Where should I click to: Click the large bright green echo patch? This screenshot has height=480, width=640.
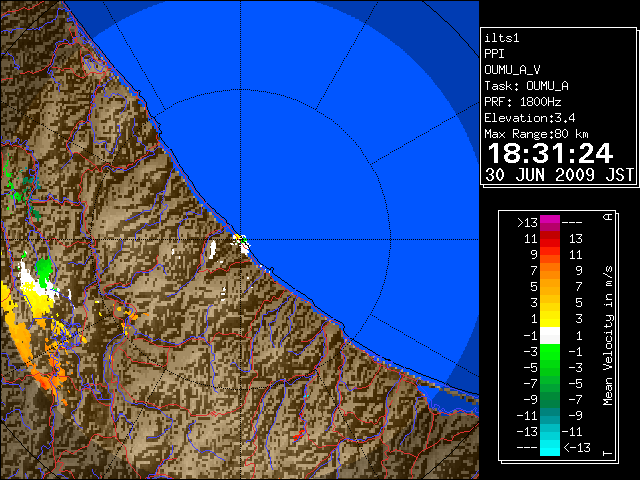click(x=44, y=270)
